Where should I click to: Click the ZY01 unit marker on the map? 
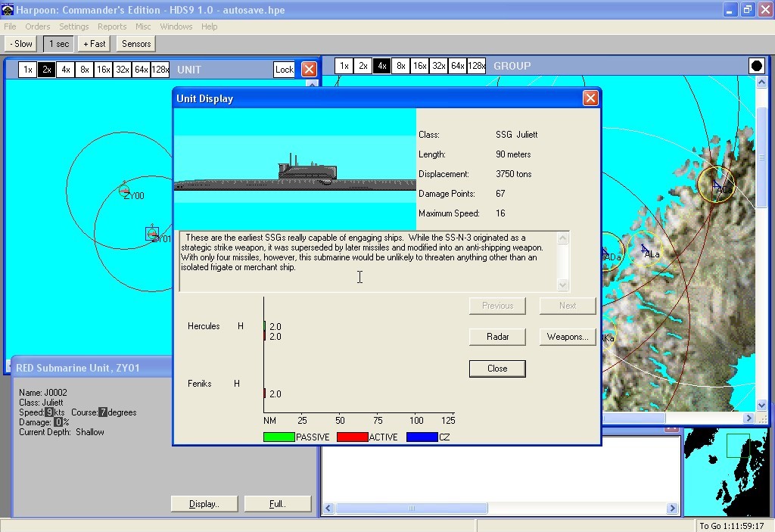(x=152, y=234)
